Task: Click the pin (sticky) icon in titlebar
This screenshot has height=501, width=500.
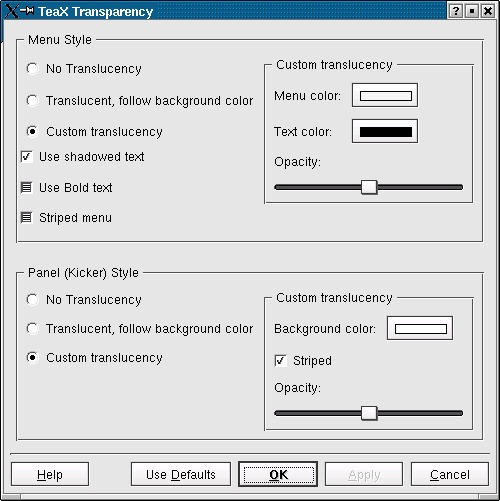Action: [27, 11]
